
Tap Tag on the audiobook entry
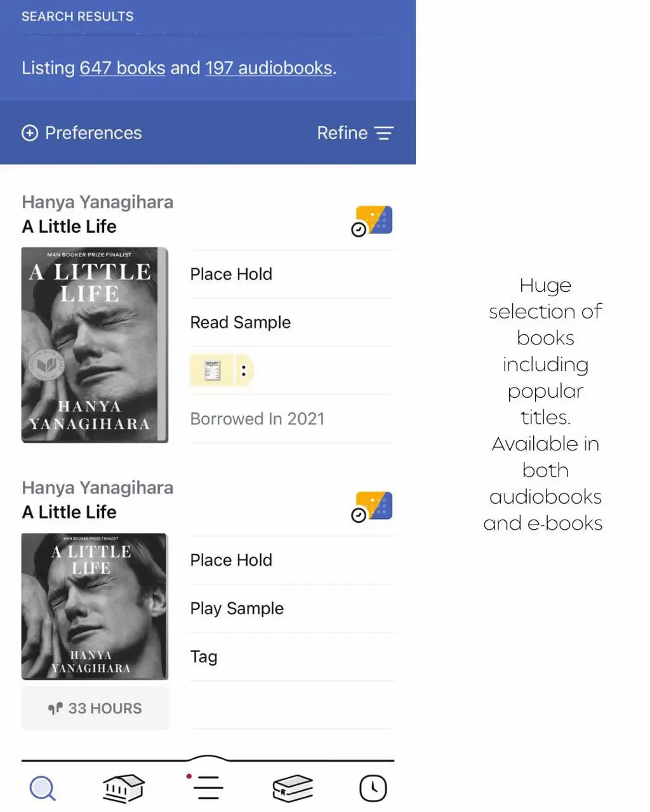tap(204, 657)
